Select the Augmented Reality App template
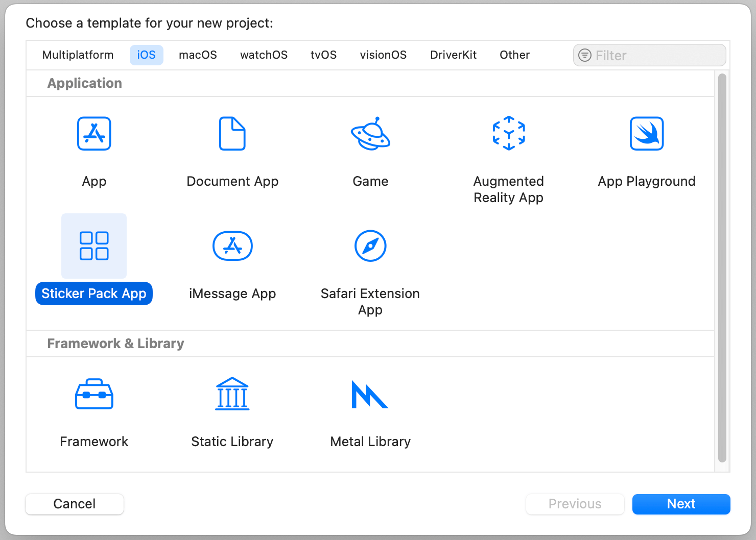 click(x=508, y=134)
